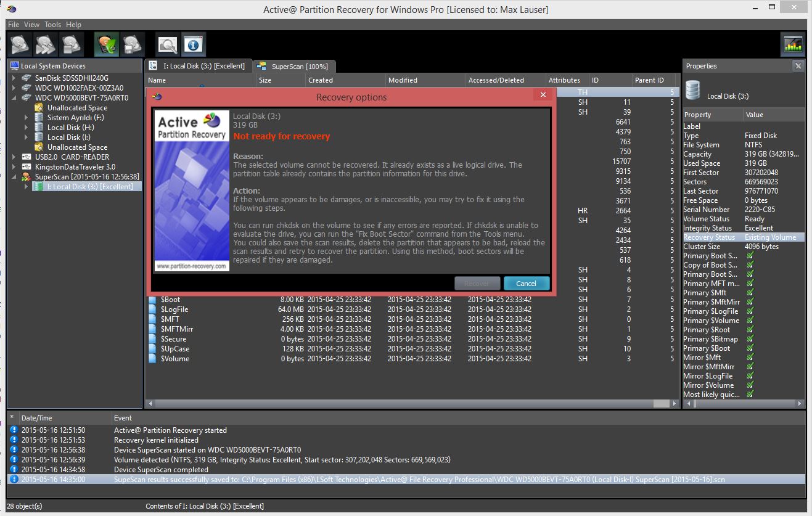This screenshot has height=516, width=812.
Task: Open the File menu
Action: coord(14,25)
